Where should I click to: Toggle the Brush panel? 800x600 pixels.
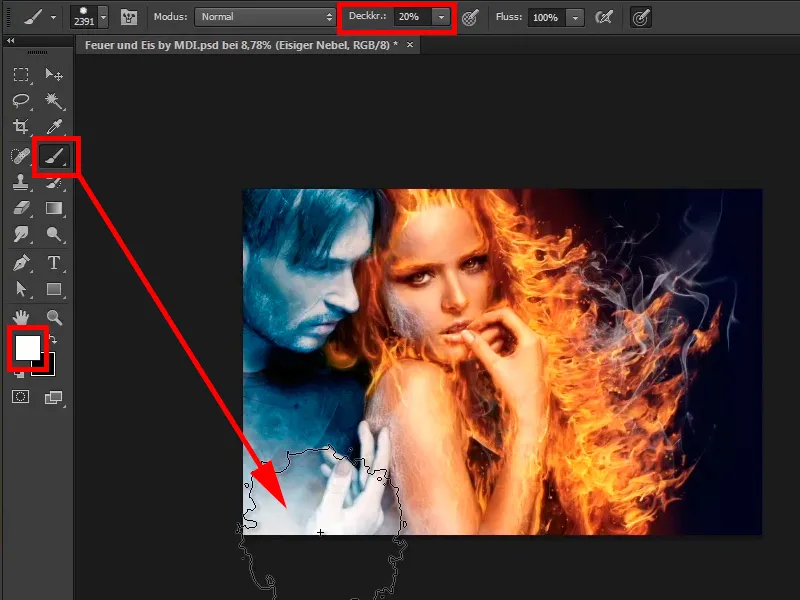point(129,17)
